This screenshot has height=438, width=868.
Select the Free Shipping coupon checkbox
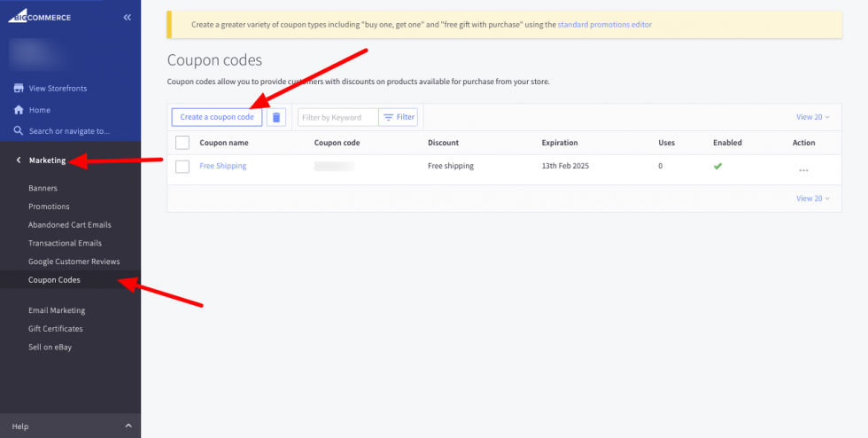tap(182, 167)
